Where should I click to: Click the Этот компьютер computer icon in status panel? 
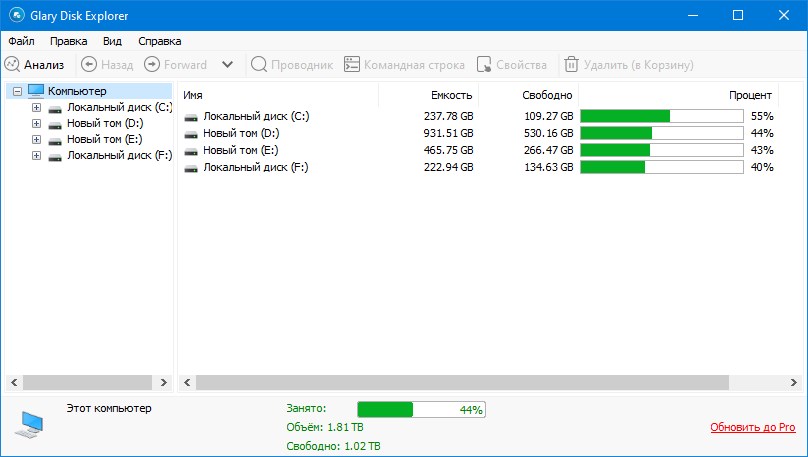tap(29, 425)
